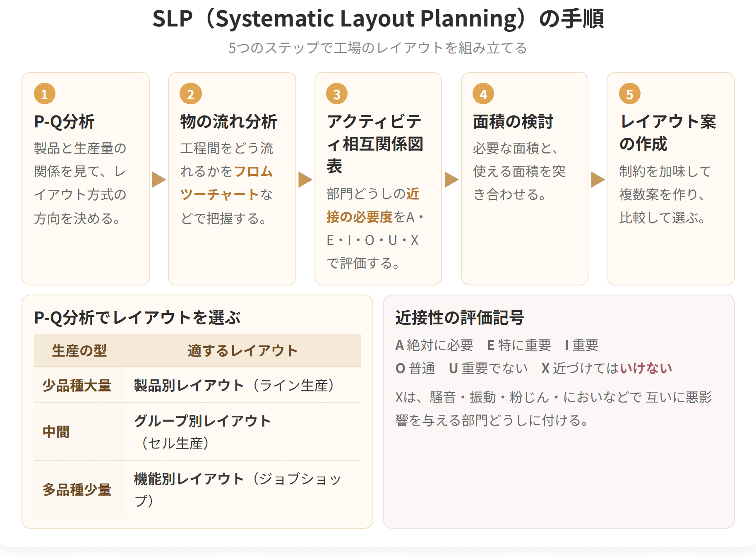Click the 'E 特に重要' rating entry
The width and height of the screenshot is (756, 556).
coord(519,345)
